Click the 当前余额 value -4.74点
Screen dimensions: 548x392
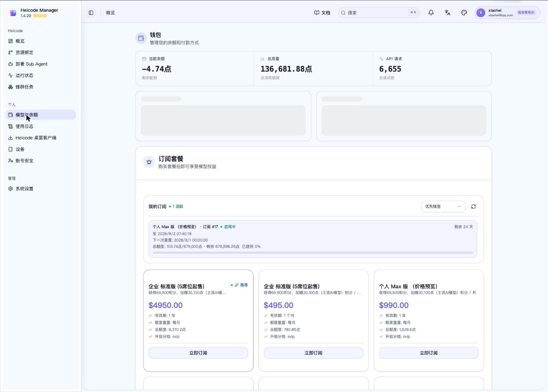(x=156, y=69)
